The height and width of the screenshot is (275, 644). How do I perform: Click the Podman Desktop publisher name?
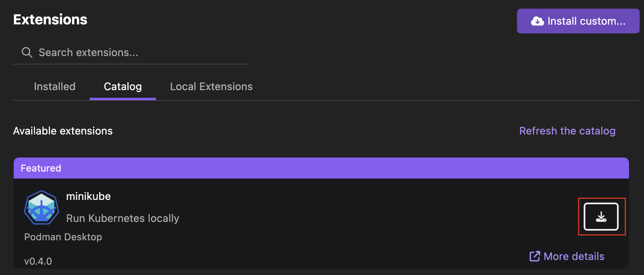tap(63, 237)
